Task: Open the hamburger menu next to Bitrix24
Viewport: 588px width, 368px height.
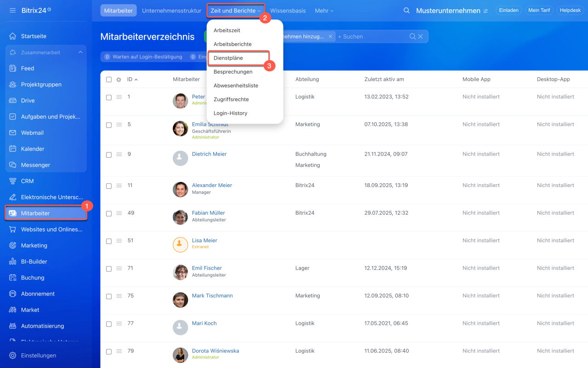Action: coord(12,10)
